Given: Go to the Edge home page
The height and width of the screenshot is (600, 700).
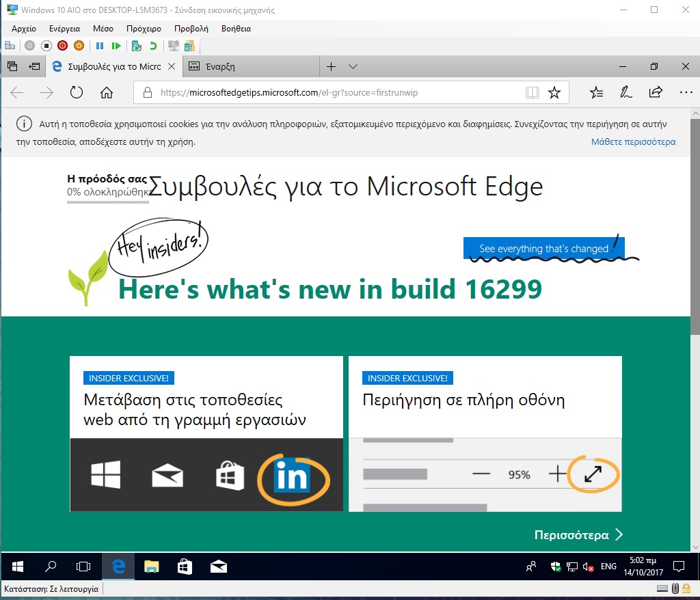Looking at the screenshot, I should (x=106, y=93).
